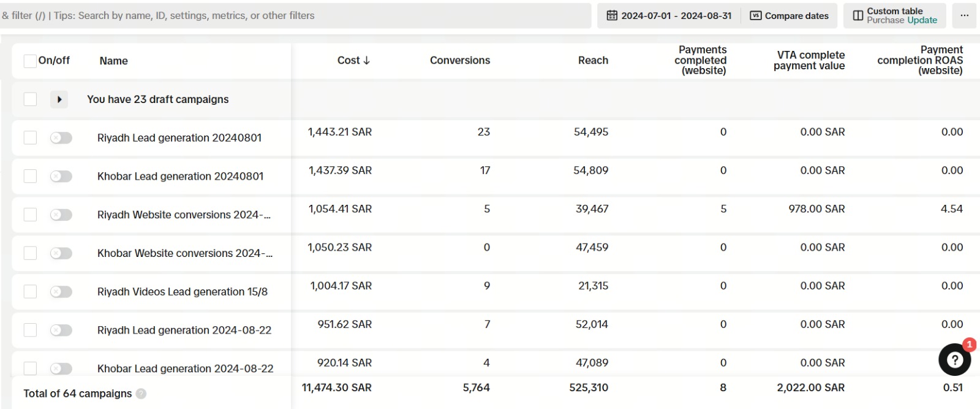The image size is (980, 409).
Task: Click the calendar icon in date range
Action: coord(612,16)
